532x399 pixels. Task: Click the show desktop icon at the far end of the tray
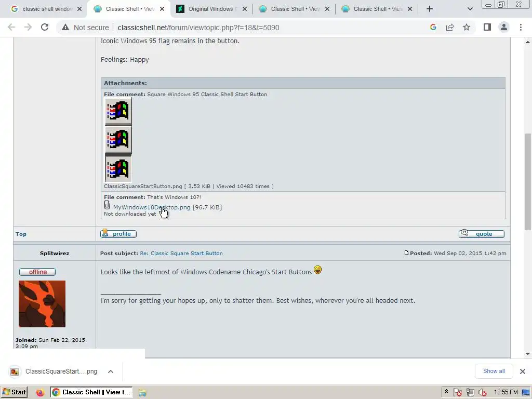(526, 393)
